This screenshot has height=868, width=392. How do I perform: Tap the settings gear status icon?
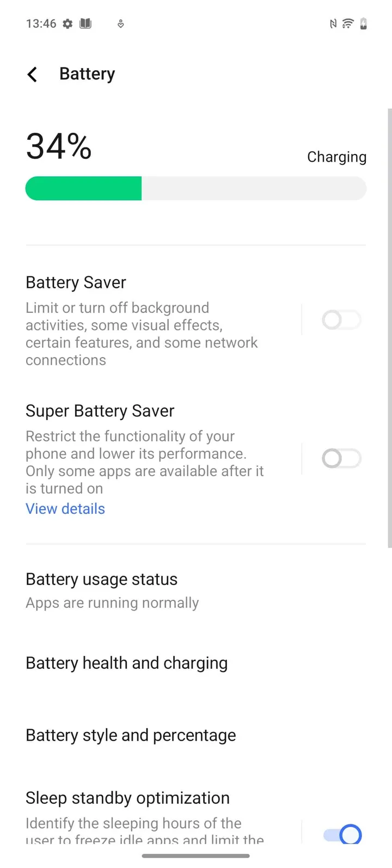(x=68, y=24)
